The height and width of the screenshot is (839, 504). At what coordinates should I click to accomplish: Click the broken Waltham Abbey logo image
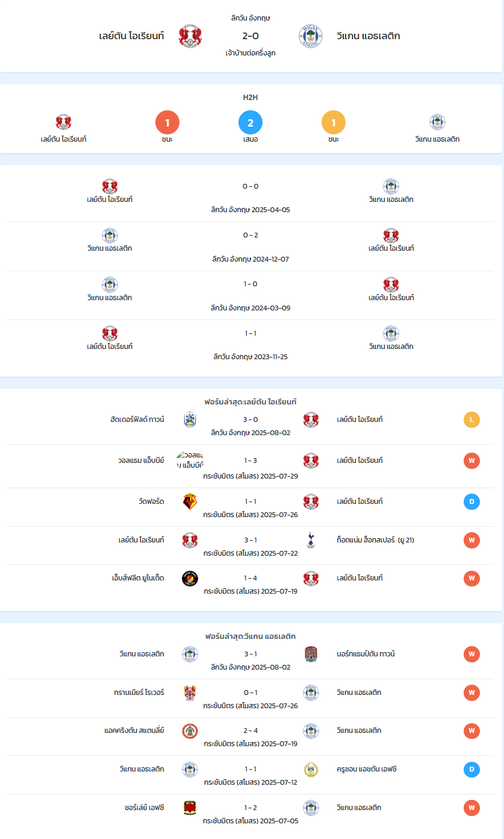coord(190,460)
